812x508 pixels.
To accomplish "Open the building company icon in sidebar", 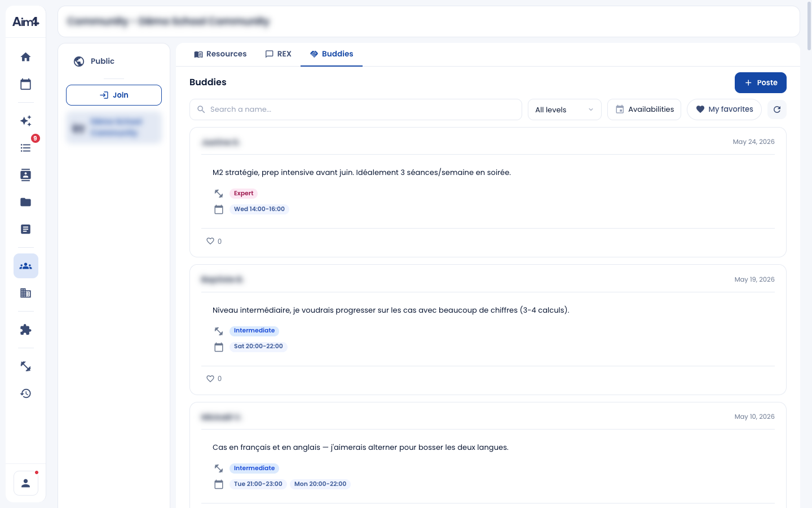I will pos(26,293).
